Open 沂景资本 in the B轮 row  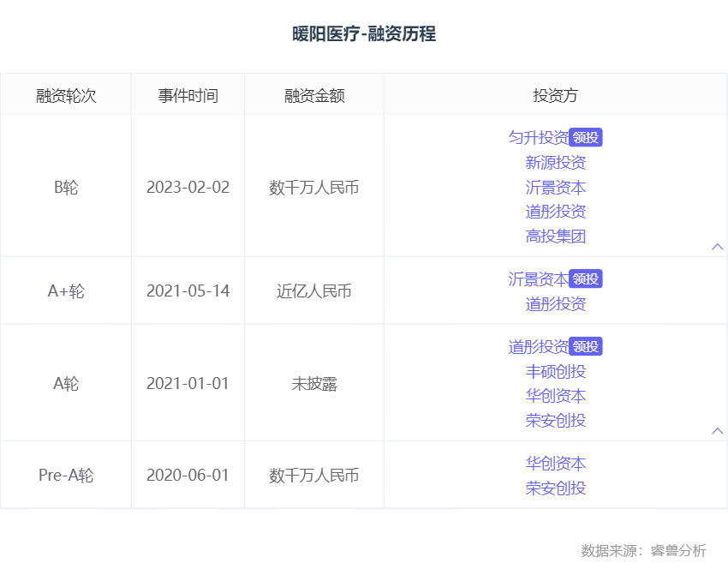[x=556, y=187]
